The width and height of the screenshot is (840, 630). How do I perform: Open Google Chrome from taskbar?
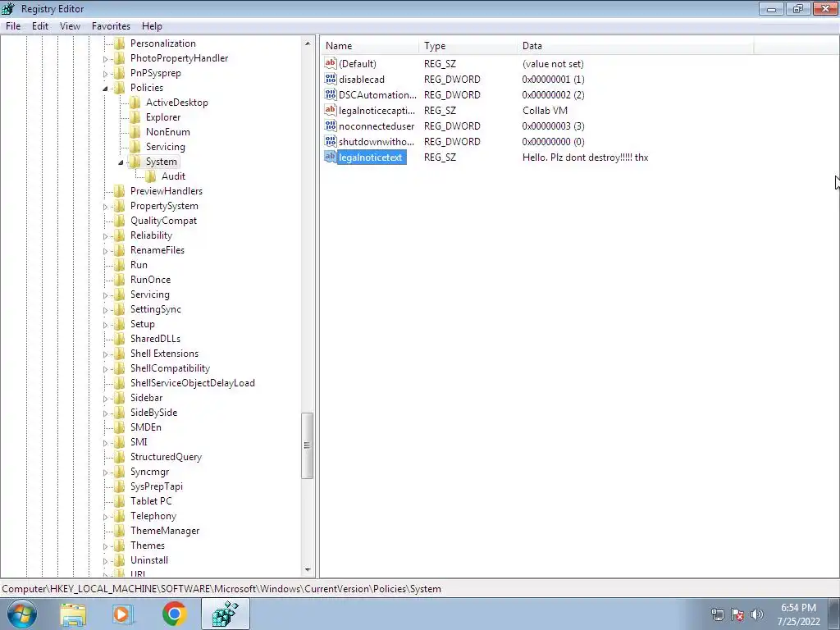coord(174,614)
